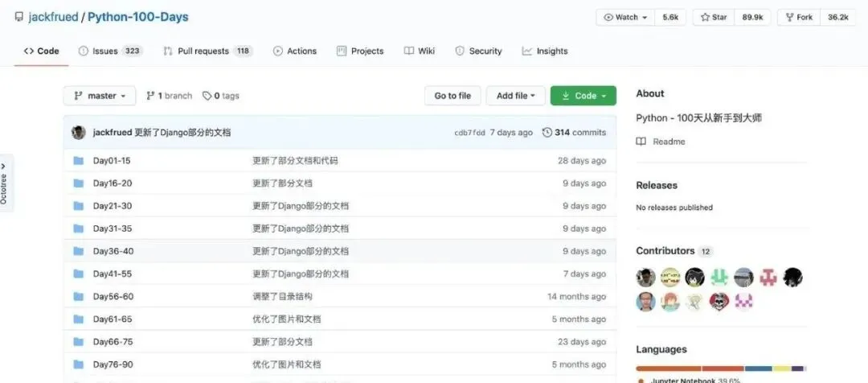Click the commit history clock icon
The image size is (868, 383).
tap(547, 133)
